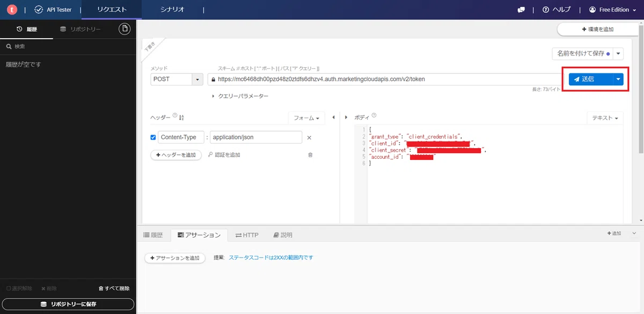Click the 送信 send button
The width and height of the screenshot is (644, 314).
pos(590,79)
